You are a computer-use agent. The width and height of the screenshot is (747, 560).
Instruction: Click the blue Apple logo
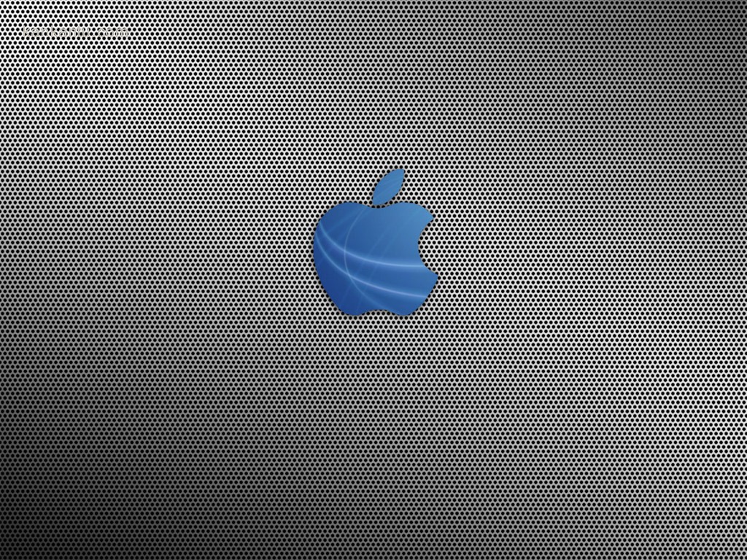376,243
